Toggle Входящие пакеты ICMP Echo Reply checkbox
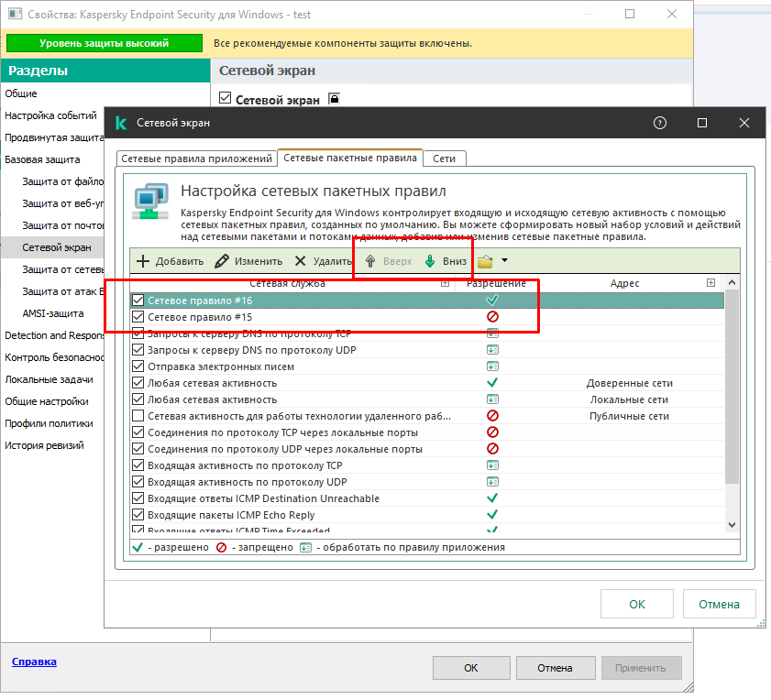This screenshot has width=771, height=700. (138, 515)
